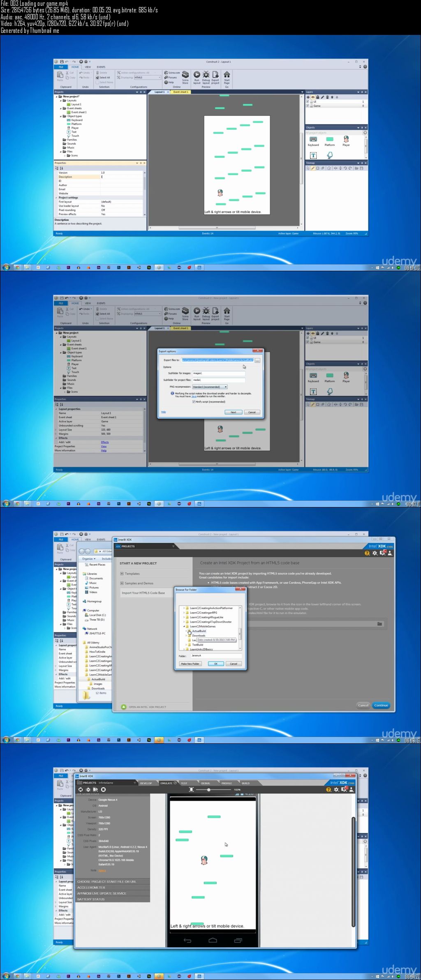The height and width of the screenshot is (980, 421).
Task: Open Start Page in the 00:01:06 frame
Action: pyautogui.click(x=227, y=77)
